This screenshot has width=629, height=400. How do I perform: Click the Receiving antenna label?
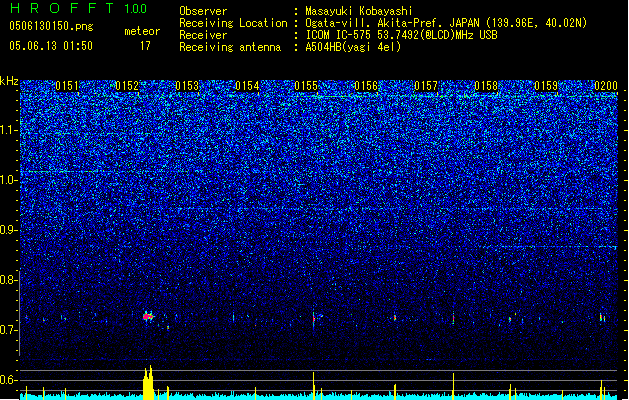(x=230, y=47)
